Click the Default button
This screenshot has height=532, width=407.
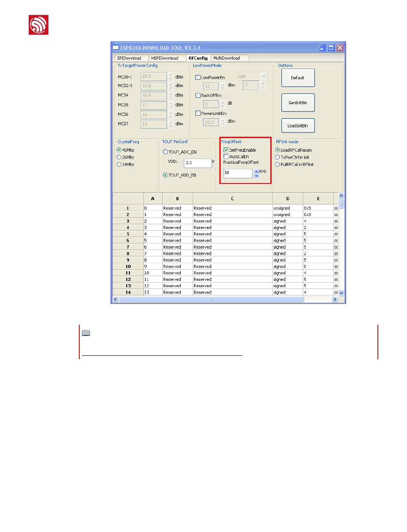pos(298,78)
